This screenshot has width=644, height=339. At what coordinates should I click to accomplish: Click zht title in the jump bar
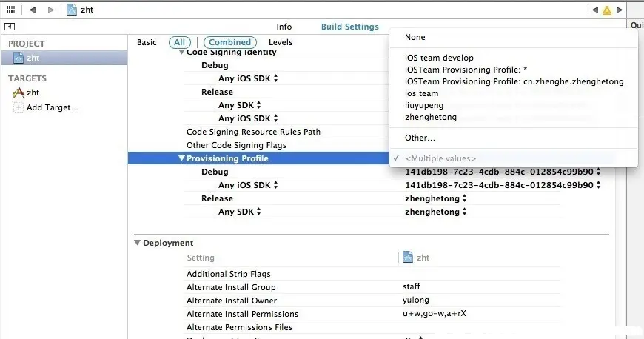point(87,10)
